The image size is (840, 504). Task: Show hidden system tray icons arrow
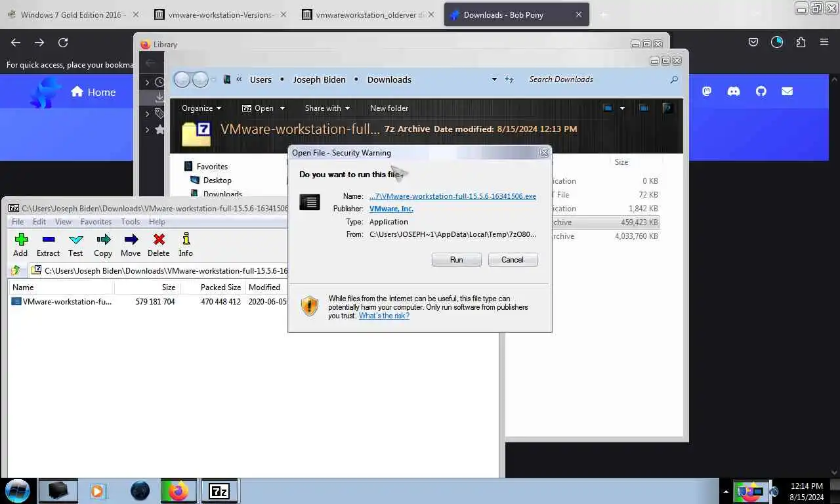pos(726,491)
